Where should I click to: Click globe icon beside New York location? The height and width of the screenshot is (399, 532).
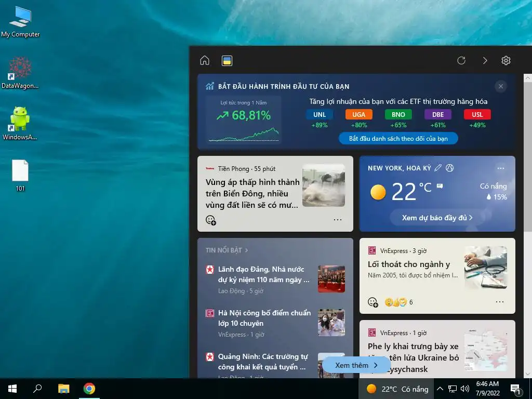[x=449, y=168]
